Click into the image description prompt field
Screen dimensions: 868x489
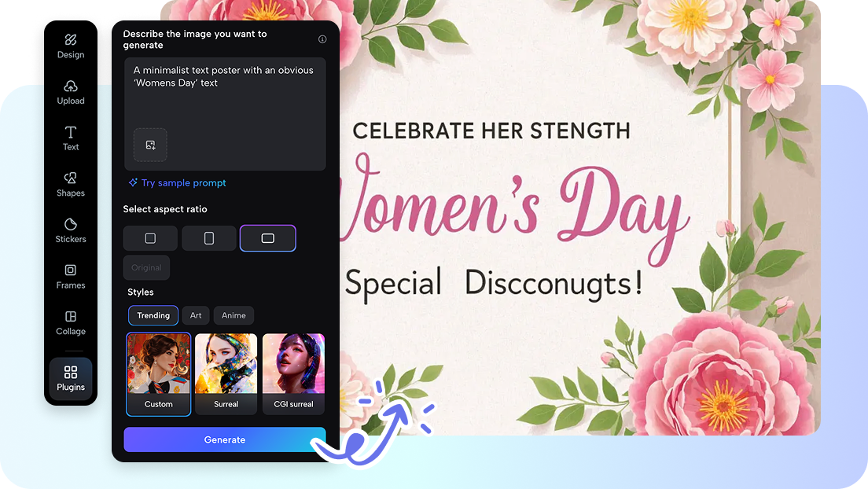pos(225,91)
